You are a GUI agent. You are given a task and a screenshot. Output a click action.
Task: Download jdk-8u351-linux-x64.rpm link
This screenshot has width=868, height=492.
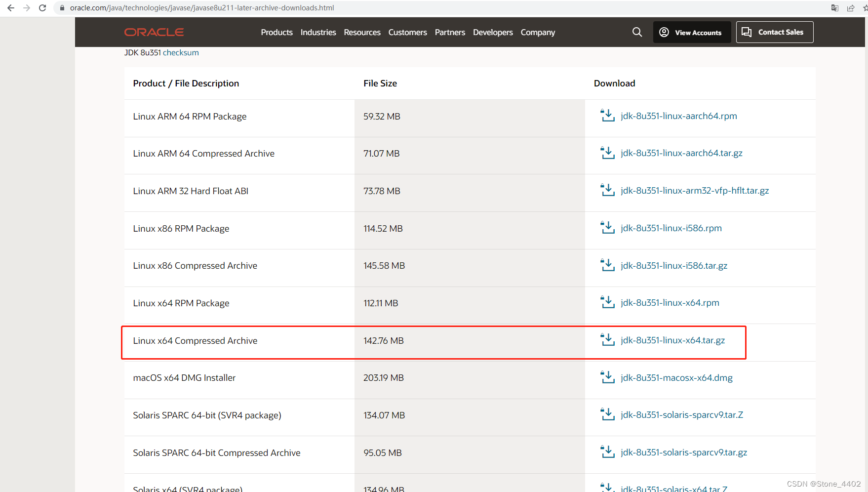tap(670, 303)
